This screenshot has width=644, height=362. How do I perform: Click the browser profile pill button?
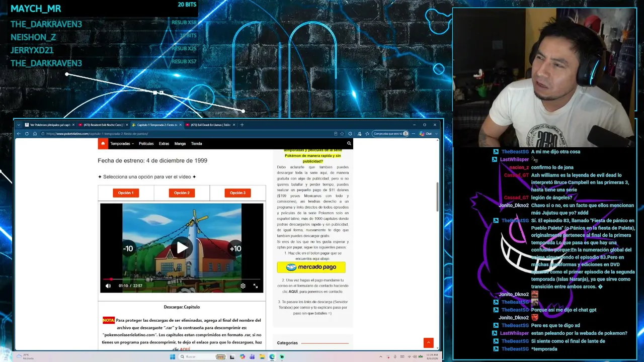390,134
